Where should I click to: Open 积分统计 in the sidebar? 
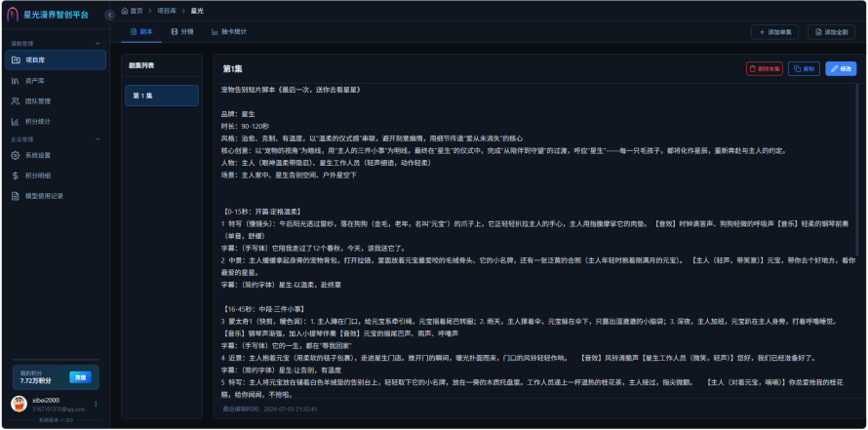pos(56,121)
